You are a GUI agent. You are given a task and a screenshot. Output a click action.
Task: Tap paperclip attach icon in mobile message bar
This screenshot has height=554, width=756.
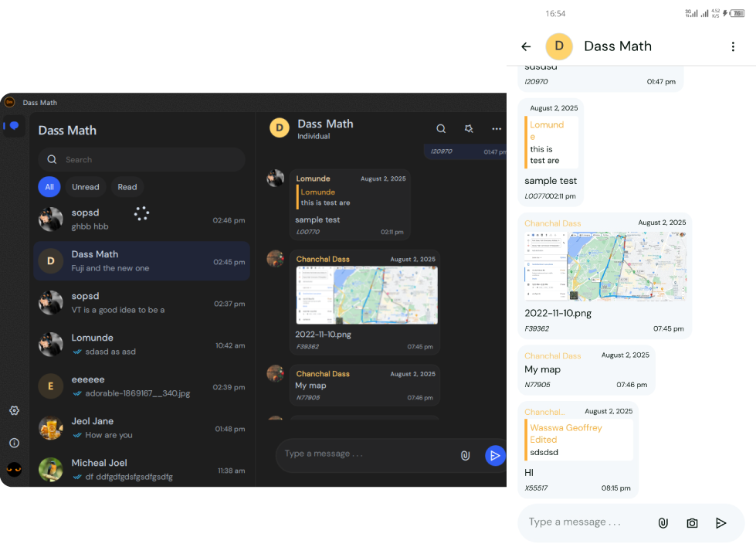coord(663,523)
